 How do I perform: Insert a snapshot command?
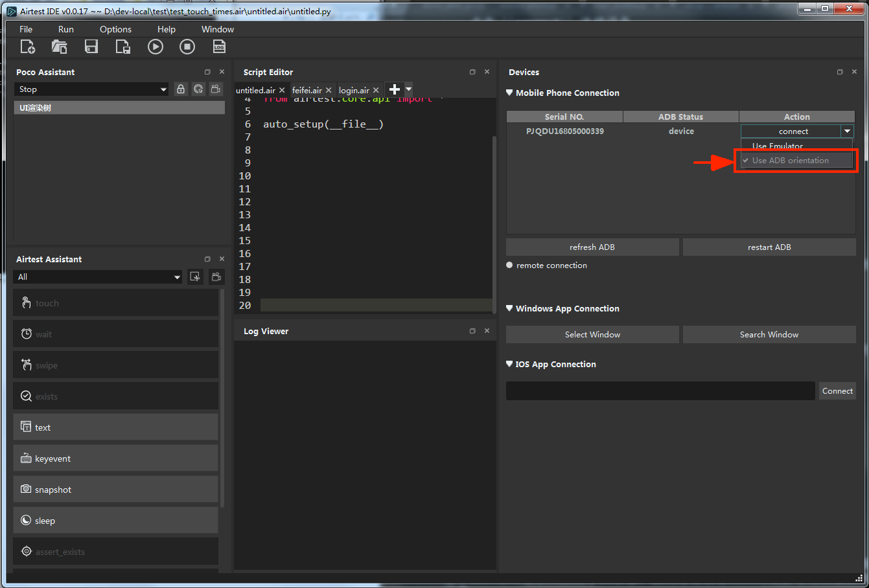tap(115, 490)
